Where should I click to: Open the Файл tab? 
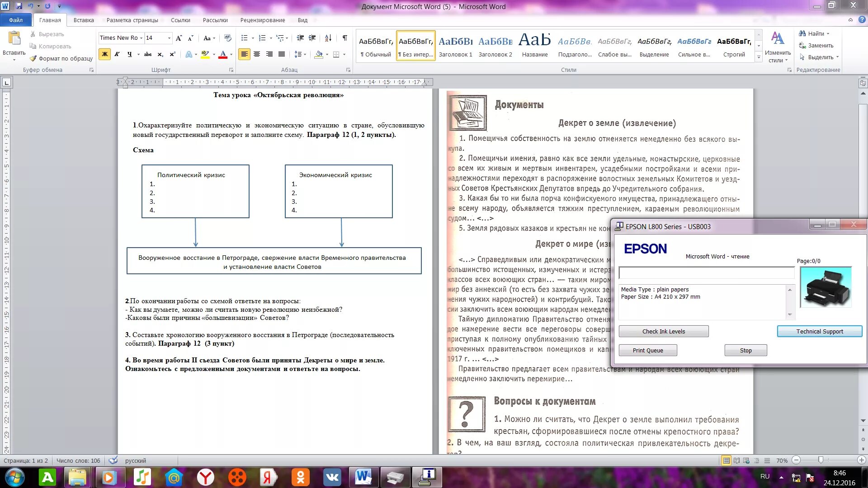coord(16,20)
